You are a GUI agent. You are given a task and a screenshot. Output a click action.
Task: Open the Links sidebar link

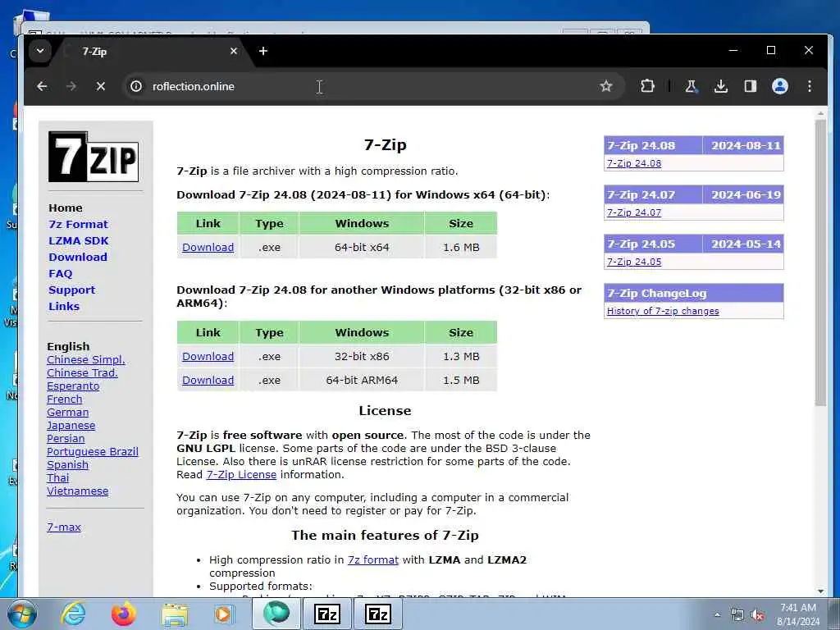tap(64, 307)
